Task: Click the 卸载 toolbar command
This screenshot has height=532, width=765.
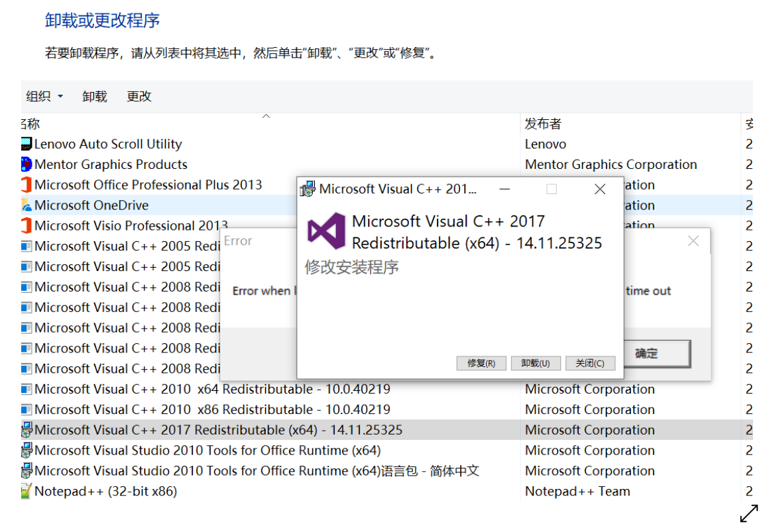Action: click(x=95, y=97)
